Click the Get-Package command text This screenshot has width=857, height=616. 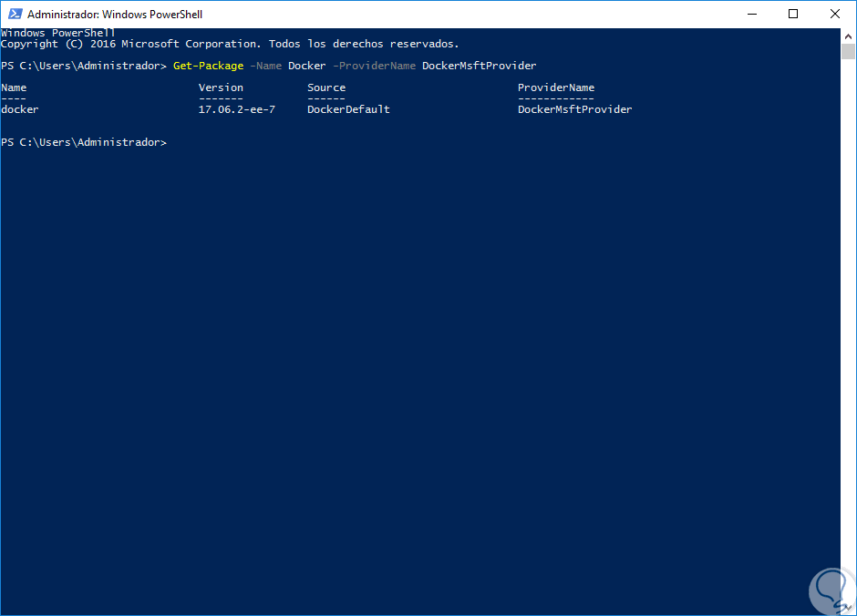click(x=209, y=66)
